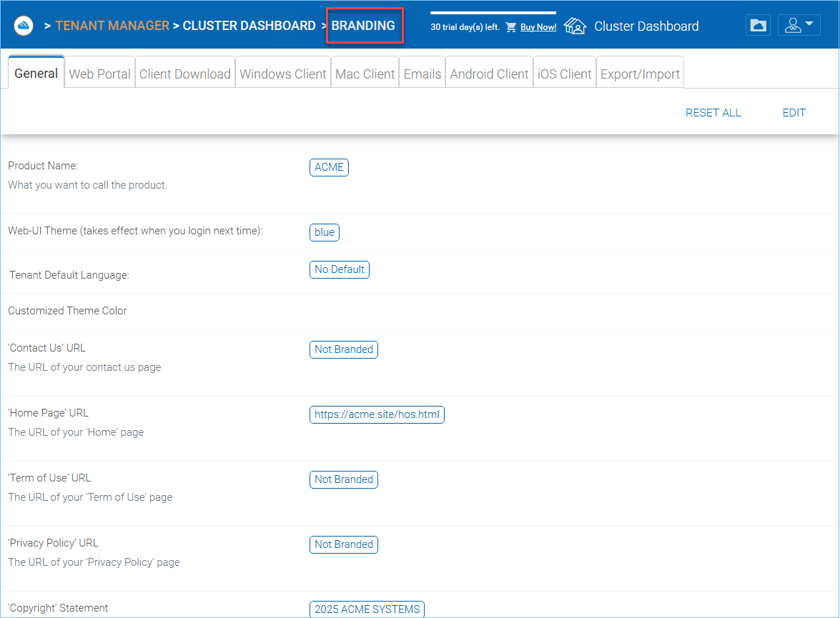
Task: Click the https://acme.site/hos.html home page value
Action: (x=377, y=414)
